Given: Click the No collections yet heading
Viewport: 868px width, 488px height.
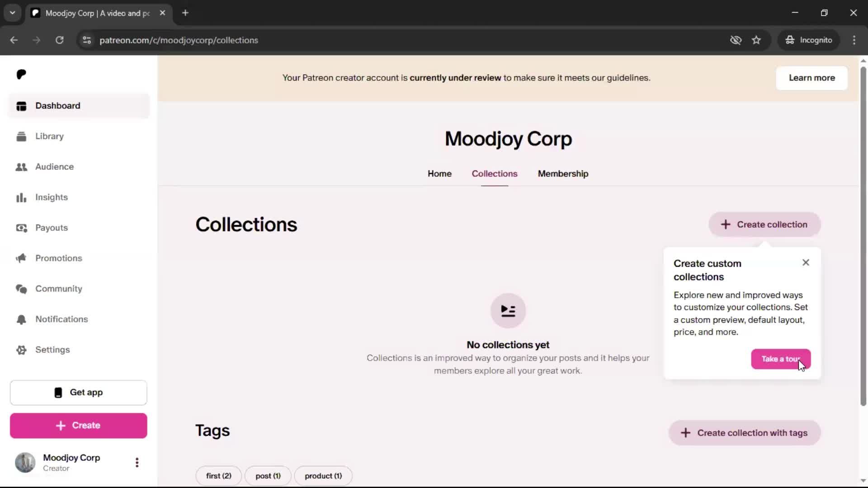Looking at the screenshot, I should click(508, 345).
